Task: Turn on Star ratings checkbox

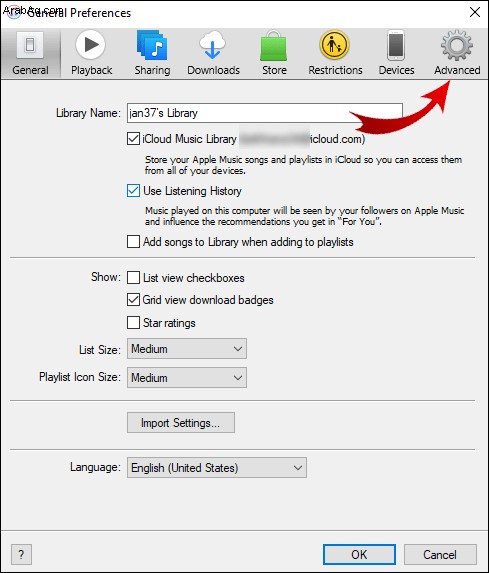Action: pyautogui.click(x=133, y=323)
